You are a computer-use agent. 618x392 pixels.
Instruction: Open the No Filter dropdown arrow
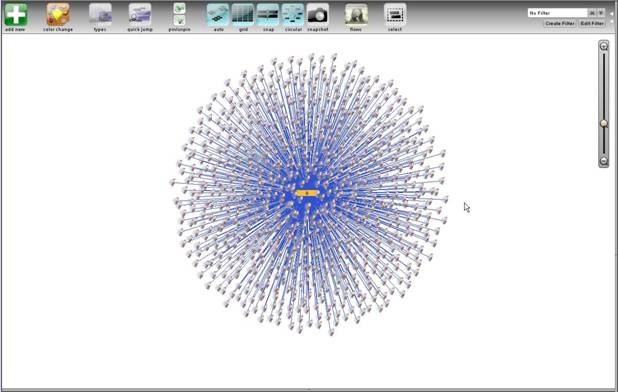click(x=601, y=13)
